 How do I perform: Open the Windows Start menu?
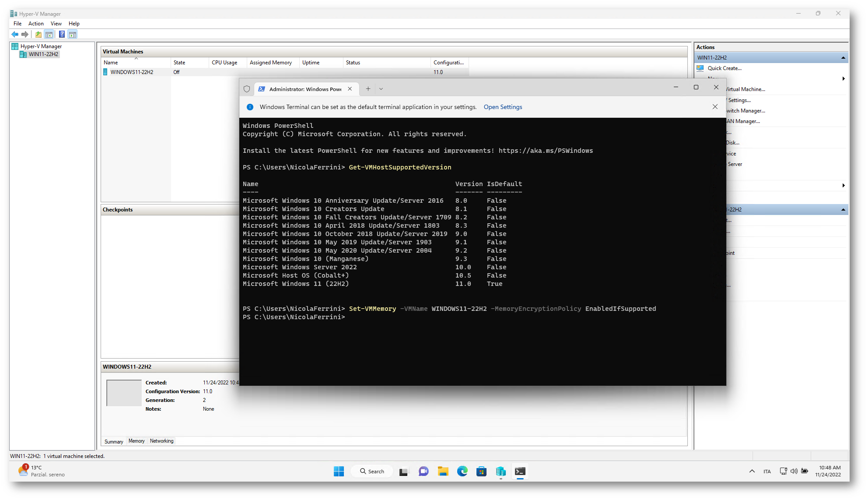click(x=339, y=472)
